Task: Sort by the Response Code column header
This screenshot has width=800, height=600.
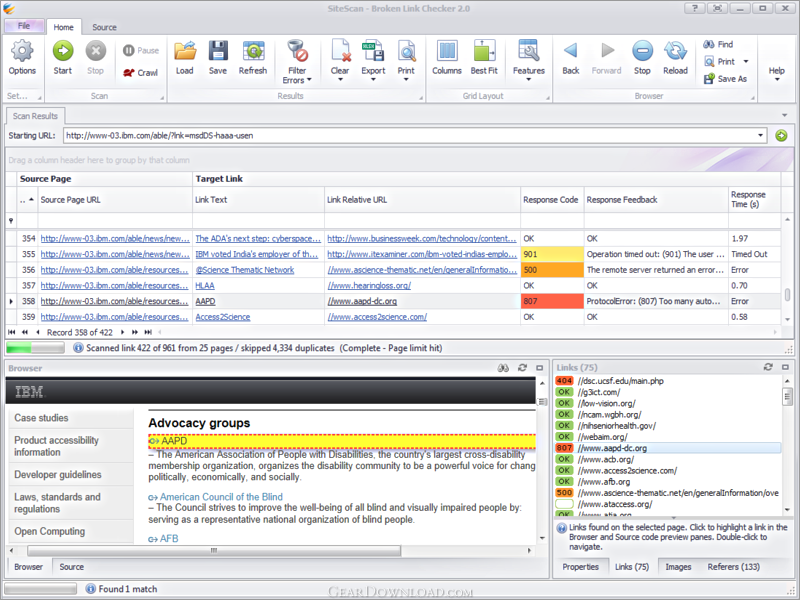Action: [x=551, y=199]
